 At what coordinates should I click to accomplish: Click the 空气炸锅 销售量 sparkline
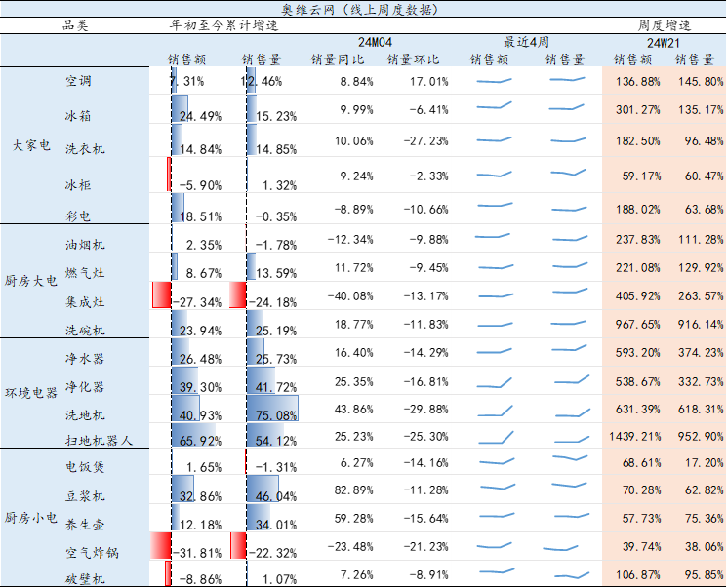pos(560,548)
